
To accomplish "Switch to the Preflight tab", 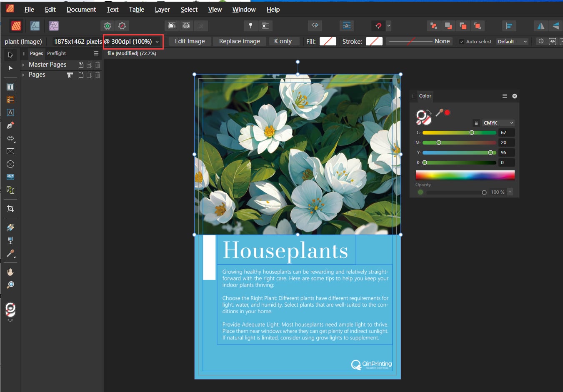I will (56, 53).
